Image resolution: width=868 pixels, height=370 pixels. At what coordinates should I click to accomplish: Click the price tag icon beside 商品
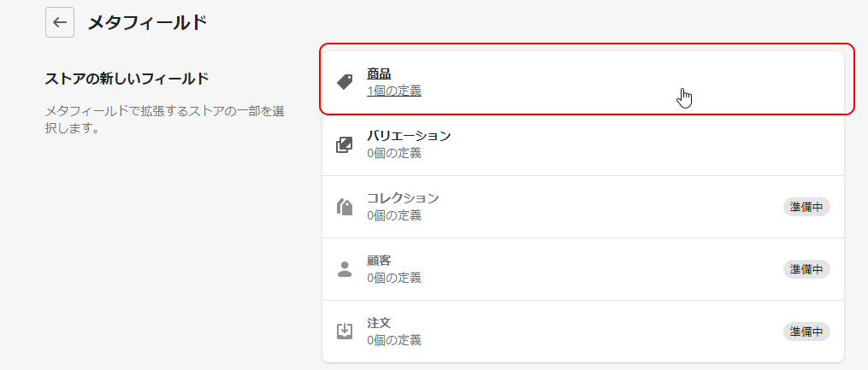[x=345, y=82]
